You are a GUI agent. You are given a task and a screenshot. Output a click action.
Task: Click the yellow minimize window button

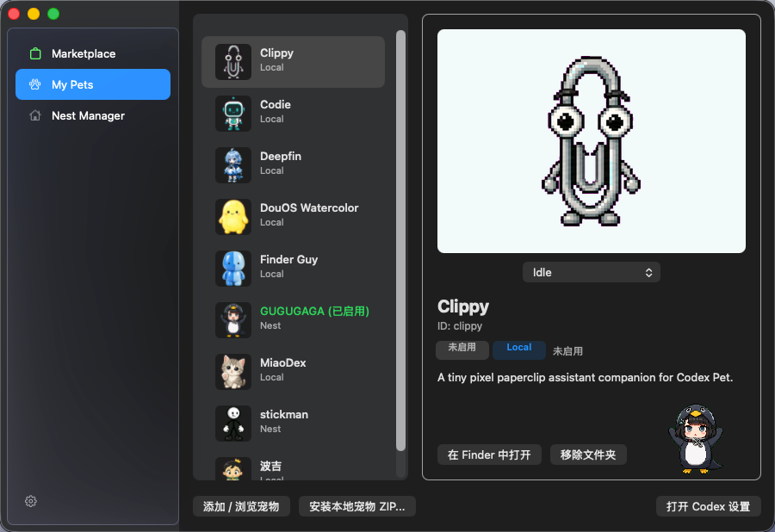click(34, 14)
